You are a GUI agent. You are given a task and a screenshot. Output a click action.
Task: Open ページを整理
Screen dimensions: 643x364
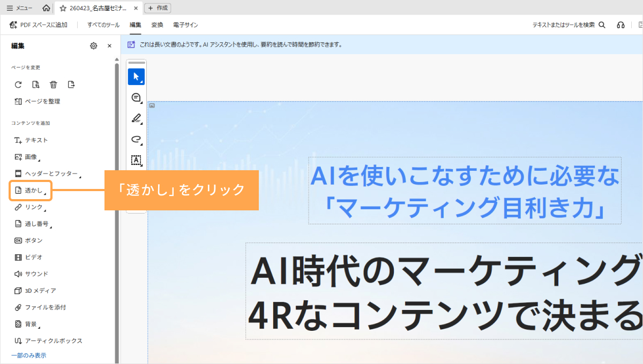tap(37, 101)
